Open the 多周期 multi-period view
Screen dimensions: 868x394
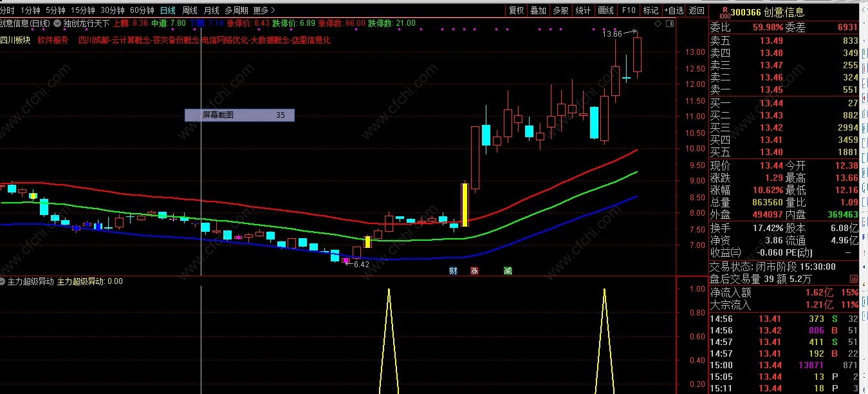point(236,10)
